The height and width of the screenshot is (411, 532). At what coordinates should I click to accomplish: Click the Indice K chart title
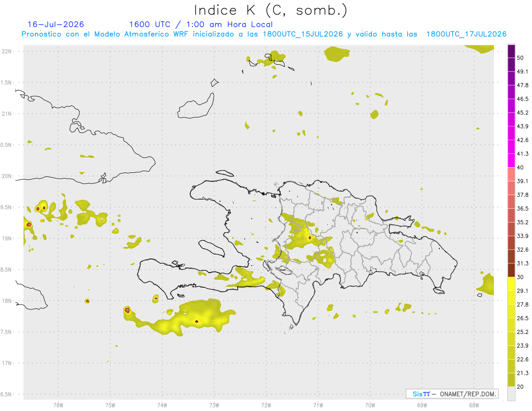[x=271, y=10]
